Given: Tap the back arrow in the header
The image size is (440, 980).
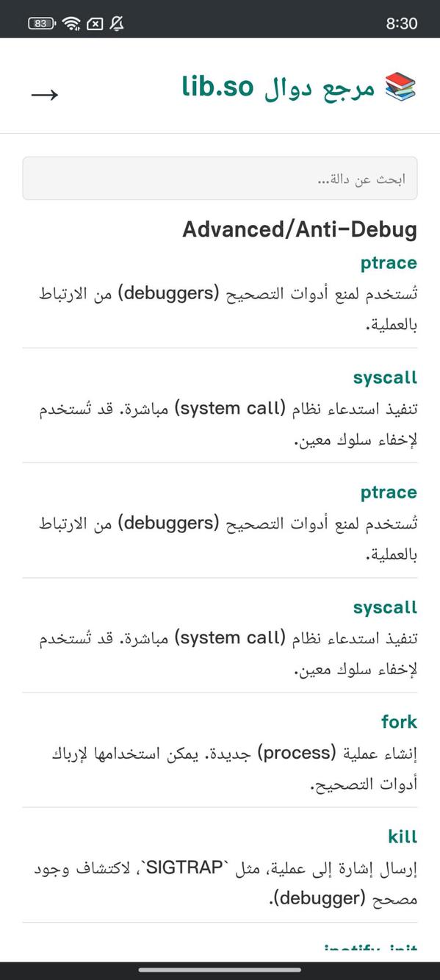Looking at the screenshot, I should pos(44,94).
